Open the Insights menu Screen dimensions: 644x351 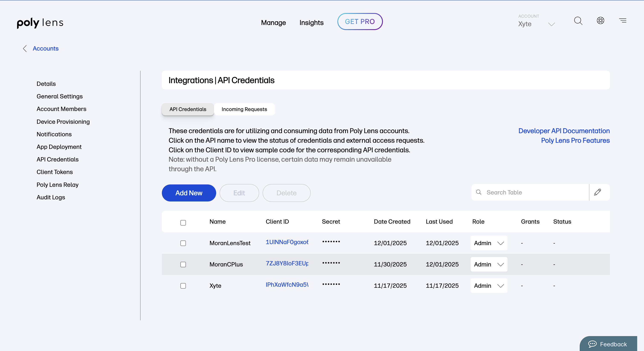click(311, 23)
